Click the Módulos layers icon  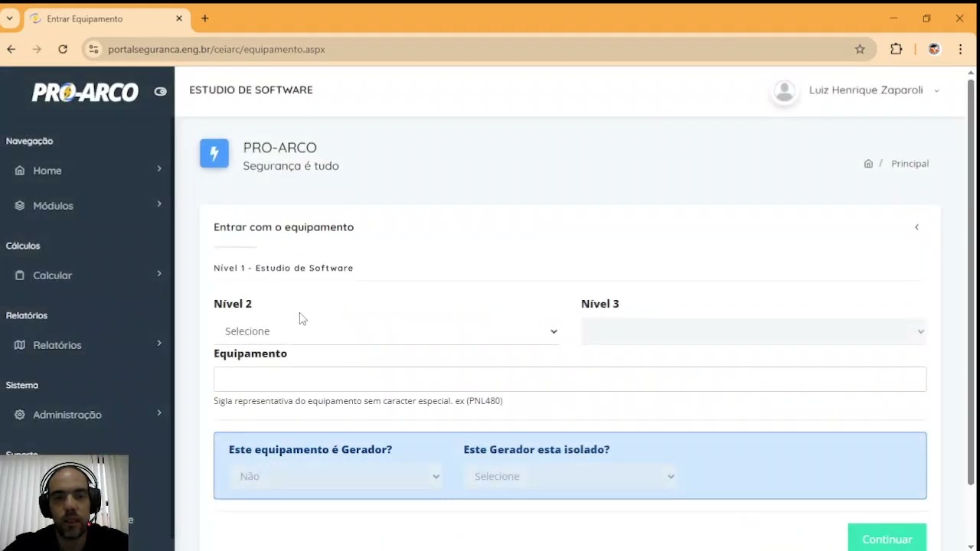tap(20, 206)
